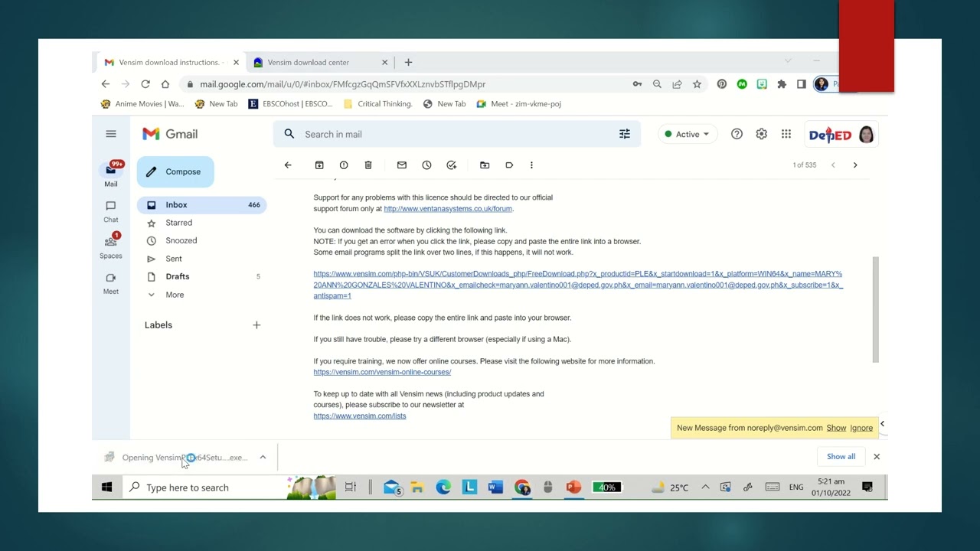Viewport: 980px width, 551px height.
Task: Open EBSCOhost bookmark
Action: (x=291, y=104)
